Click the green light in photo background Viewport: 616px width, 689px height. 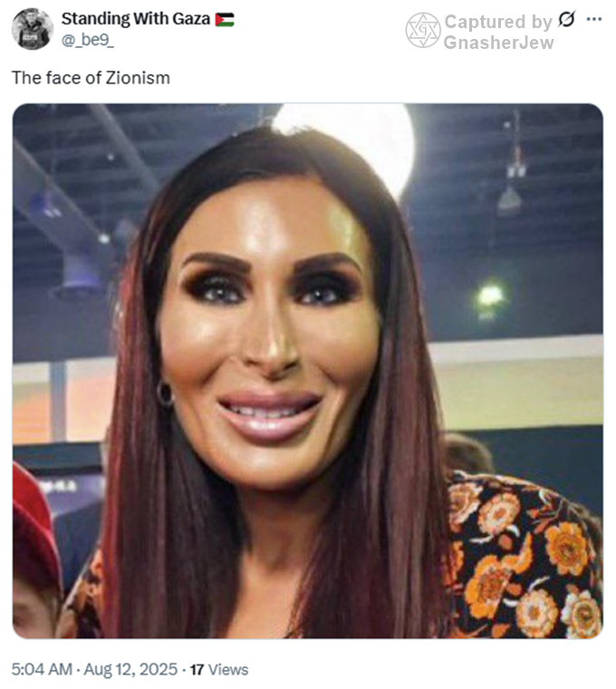[x=489, y=296]
